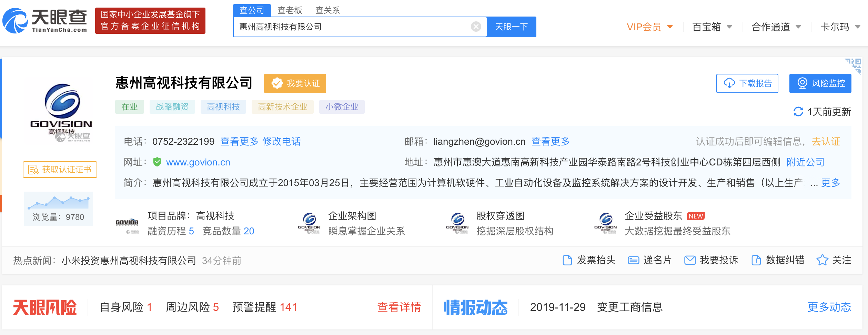Switch to the 查老板 search tab
The image size is (868, 335).
tap(290, 10)
